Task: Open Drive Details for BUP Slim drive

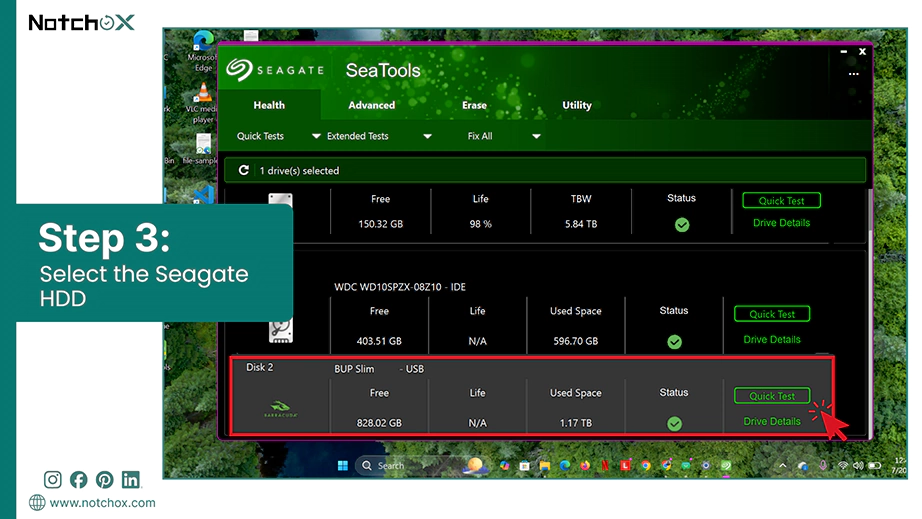Action: 772,421
